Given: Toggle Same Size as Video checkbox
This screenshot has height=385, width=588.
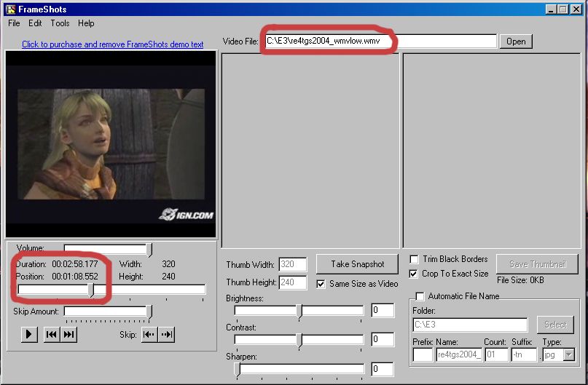Looking at the screenshot, I should pos(321,283).
